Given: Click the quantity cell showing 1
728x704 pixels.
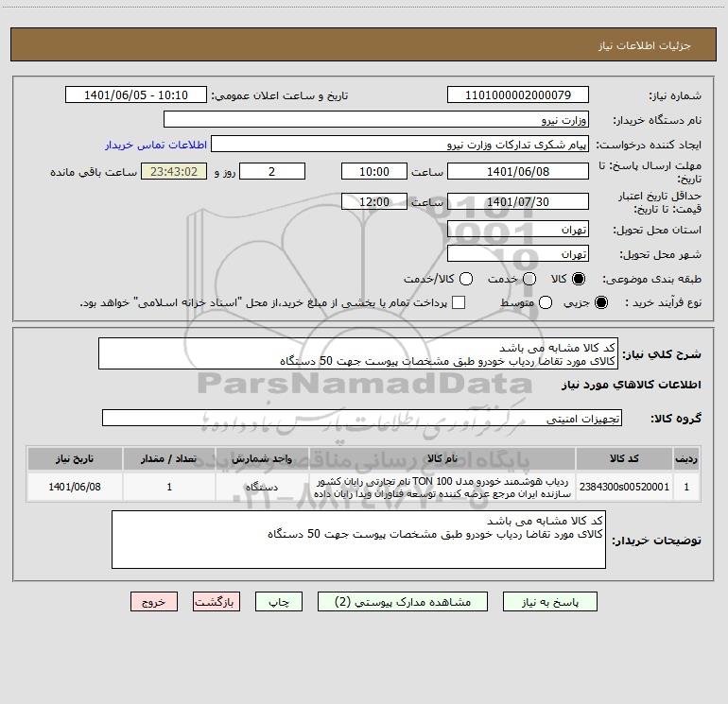Looking at the screenshot, I should pyautogui.click(x=169, y=487).
